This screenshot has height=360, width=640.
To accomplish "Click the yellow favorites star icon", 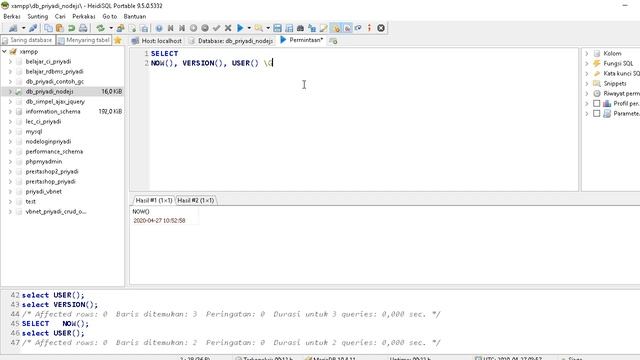I will [x=118, y=40].
